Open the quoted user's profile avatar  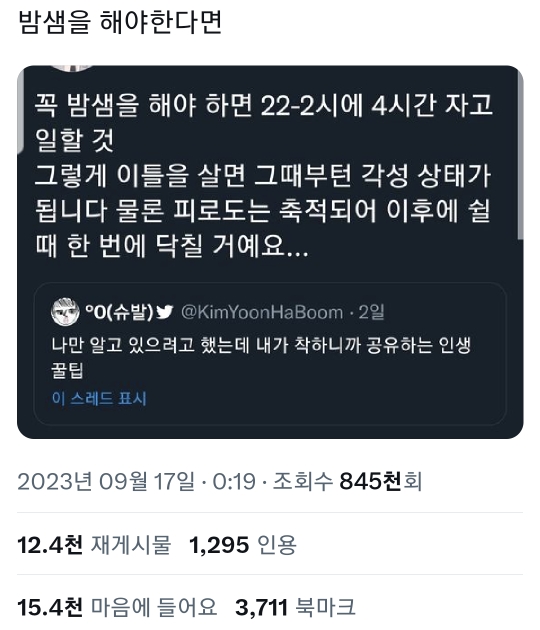pyautogui.click(x=65, y=312)
